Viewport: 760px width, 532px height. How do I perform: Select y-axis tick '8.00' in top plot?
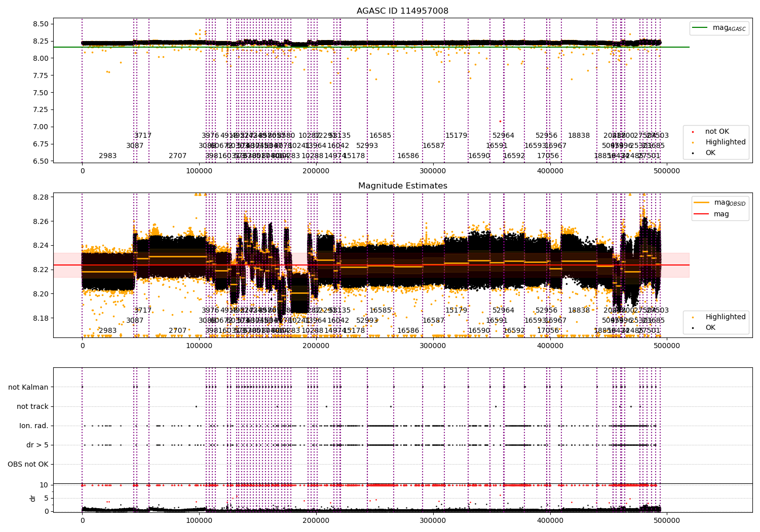41,59
